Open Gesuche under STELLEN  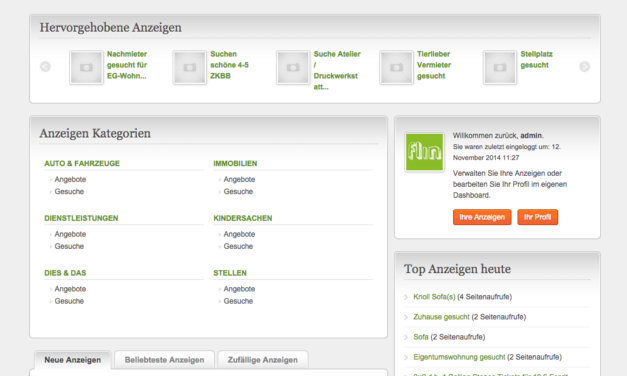click(x=238, y=301)
